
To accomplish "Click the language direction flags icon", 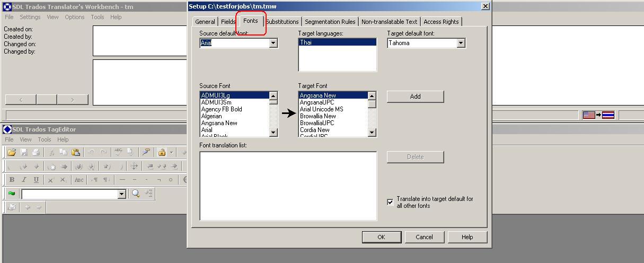I will tap(598, 115).
